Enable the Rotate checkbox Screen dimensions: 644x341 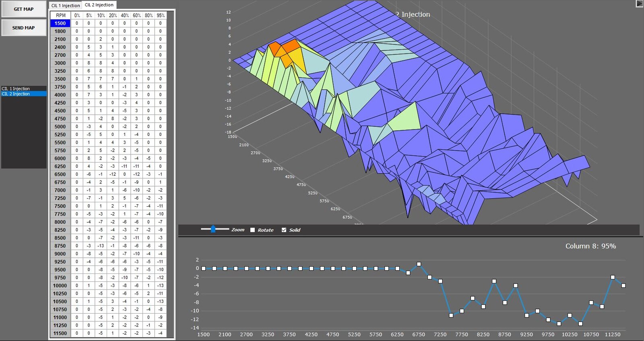(253, 230)
